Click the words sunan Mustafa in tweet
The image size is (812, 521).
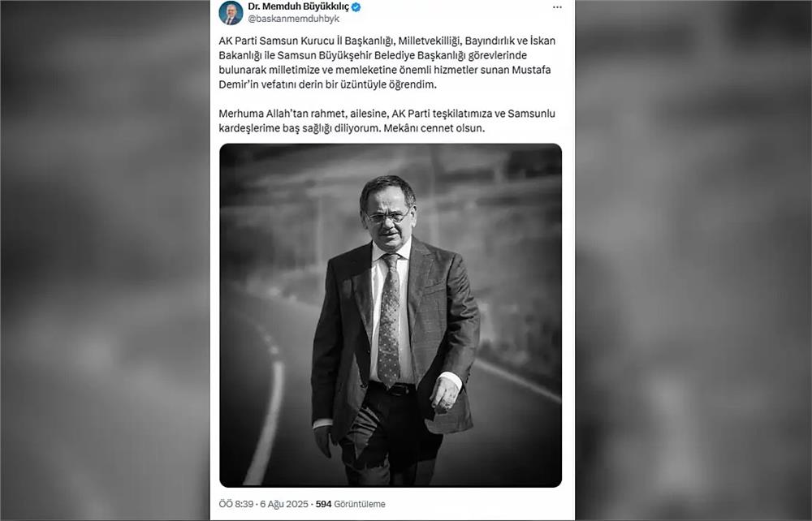[x=517, y=70]
